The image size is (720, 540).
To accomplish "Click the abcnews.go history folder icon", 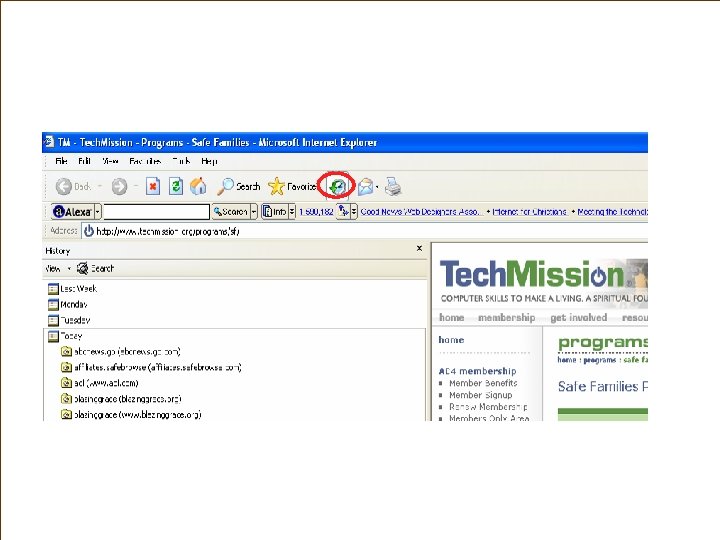I will [x=66, y=352].
